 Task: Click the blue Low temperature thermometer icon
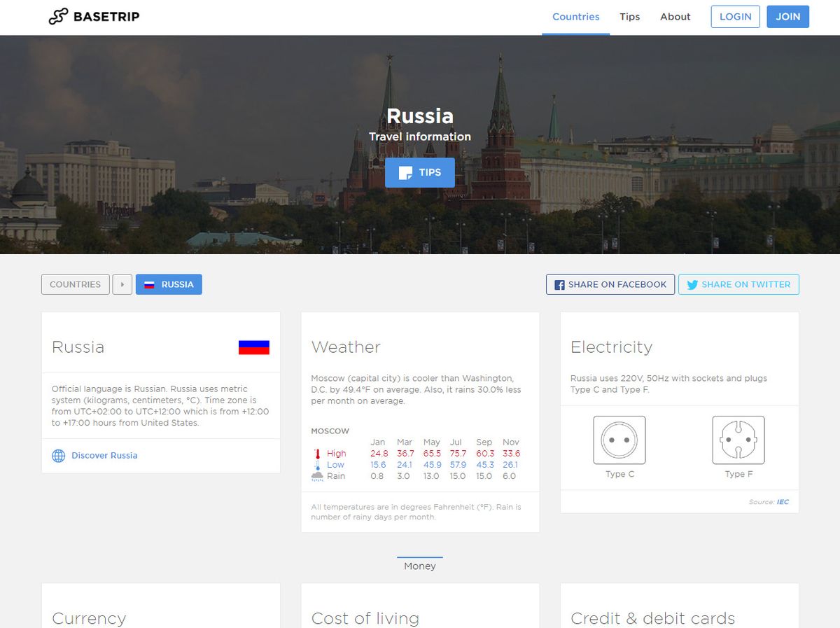pos(319,464)
